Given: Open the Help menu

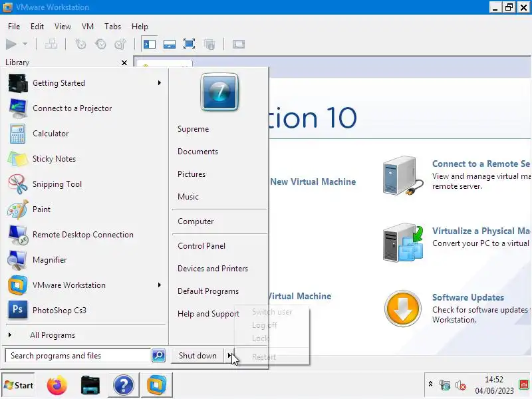Looking at the screenshot, I should point(140,27).
